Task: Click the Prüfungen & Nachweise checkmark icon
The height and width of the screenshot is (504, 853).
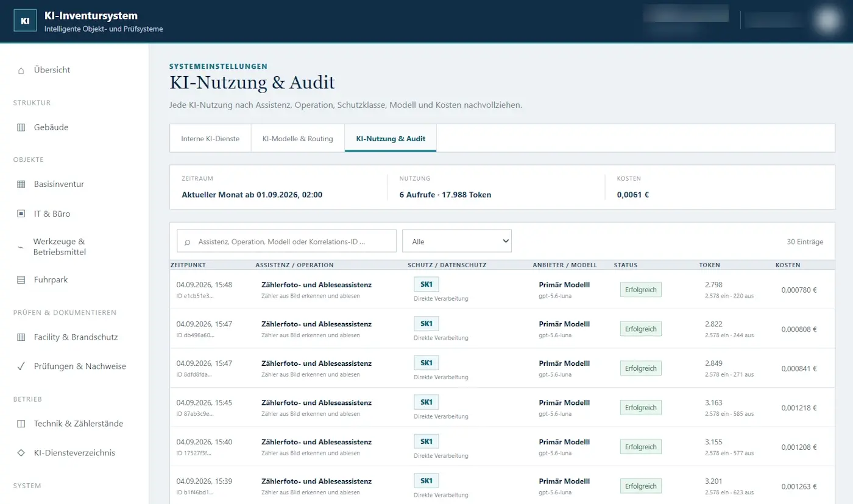Action: tap(21, 366)
